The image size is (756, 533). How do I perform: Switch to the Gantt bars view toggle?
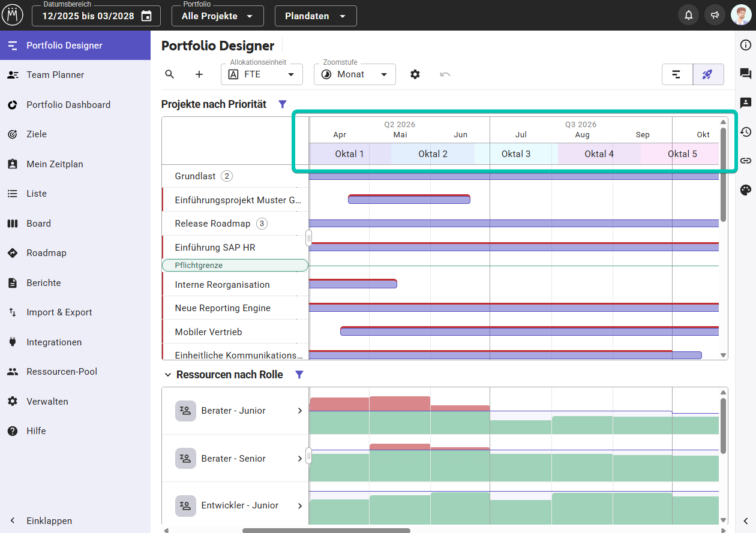[x=677, y=74]
